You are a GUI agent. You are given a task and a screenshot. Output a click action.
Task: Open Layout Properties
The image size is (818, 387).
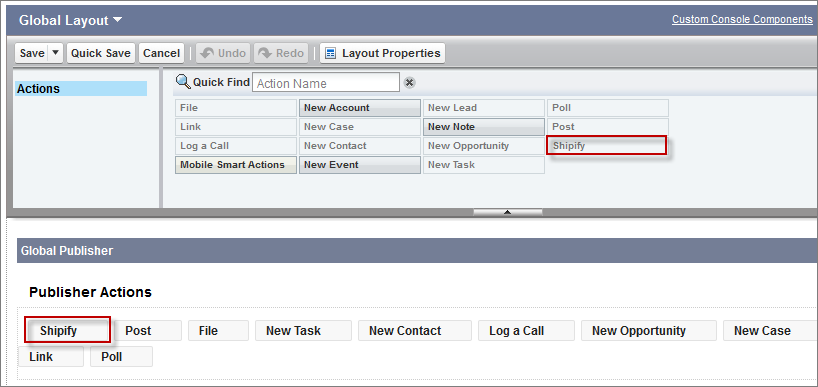(x=382, y=53)
